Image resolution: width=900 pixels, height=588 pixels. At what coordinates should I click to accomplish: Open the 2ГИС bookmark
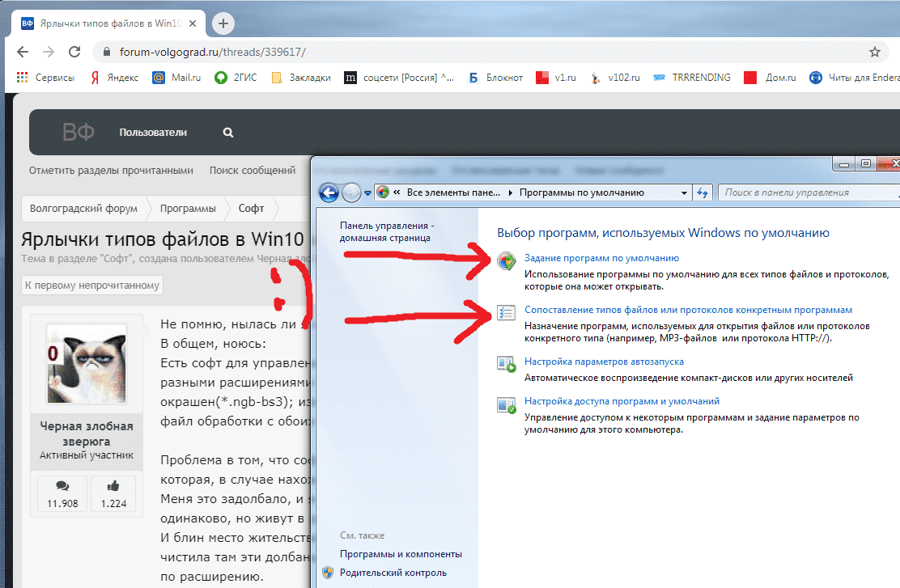[237, 78]
